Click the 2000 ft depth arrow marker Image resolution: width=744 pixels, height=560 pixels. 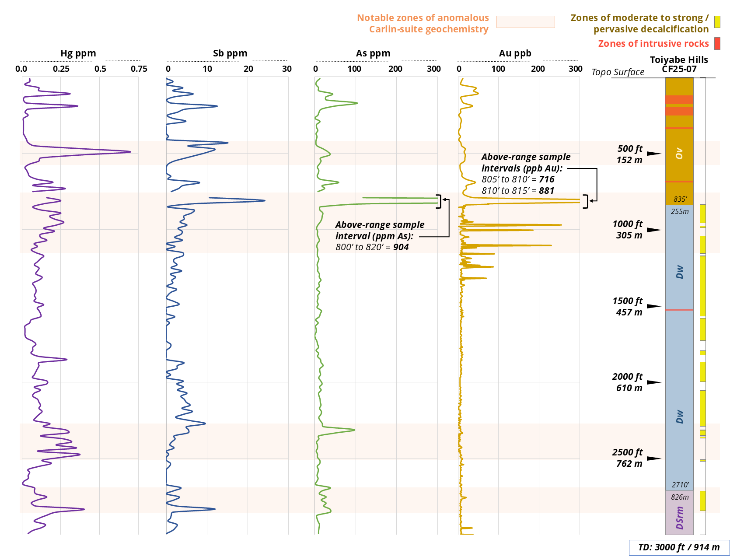pos(653,382)
